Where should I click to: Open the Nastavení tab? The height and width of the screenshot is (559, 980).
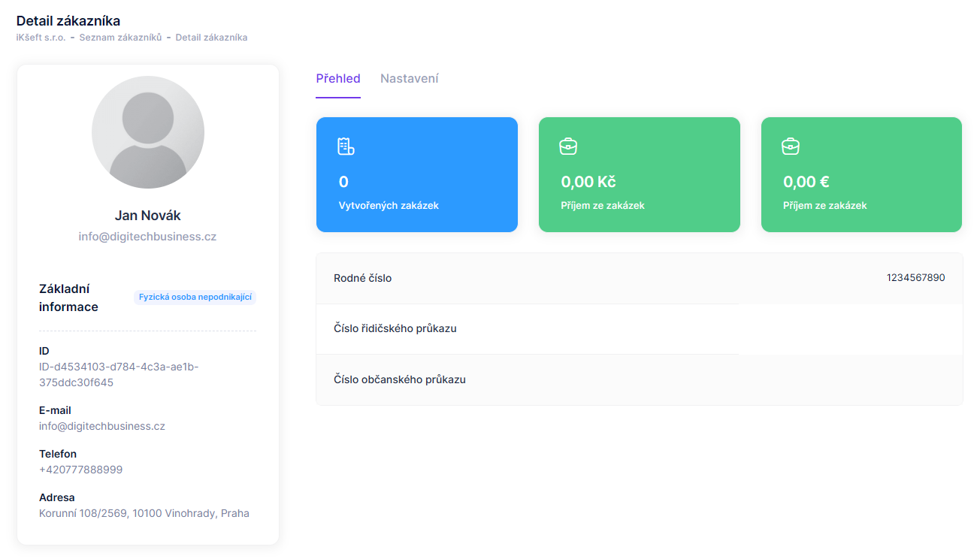coord(410,79)
